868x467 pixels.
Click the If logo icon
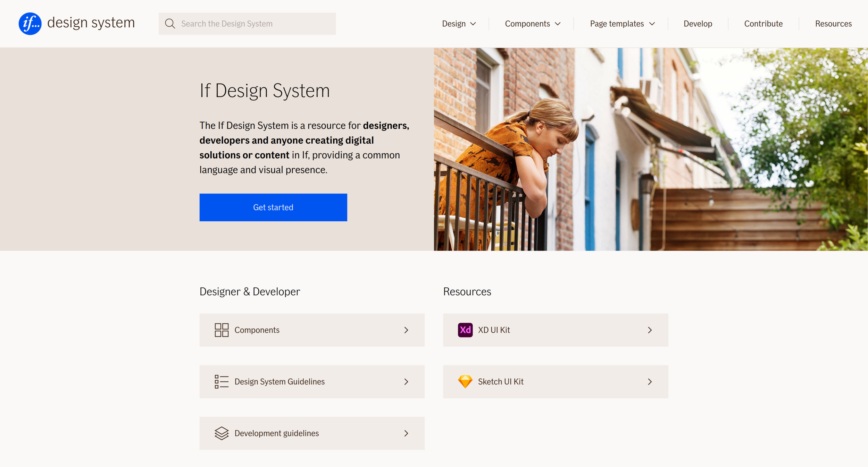tap(30, 24)
